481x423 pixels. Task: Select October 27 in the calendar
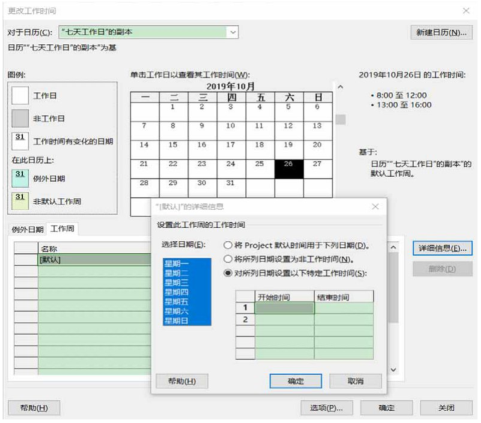(x=318, y=169)
